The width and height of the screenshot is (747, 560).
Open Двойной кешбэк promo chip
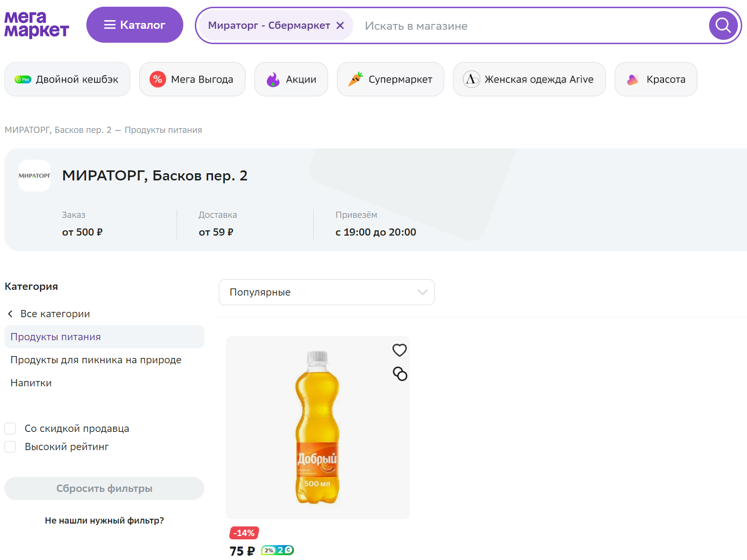[x=67, y=79]
